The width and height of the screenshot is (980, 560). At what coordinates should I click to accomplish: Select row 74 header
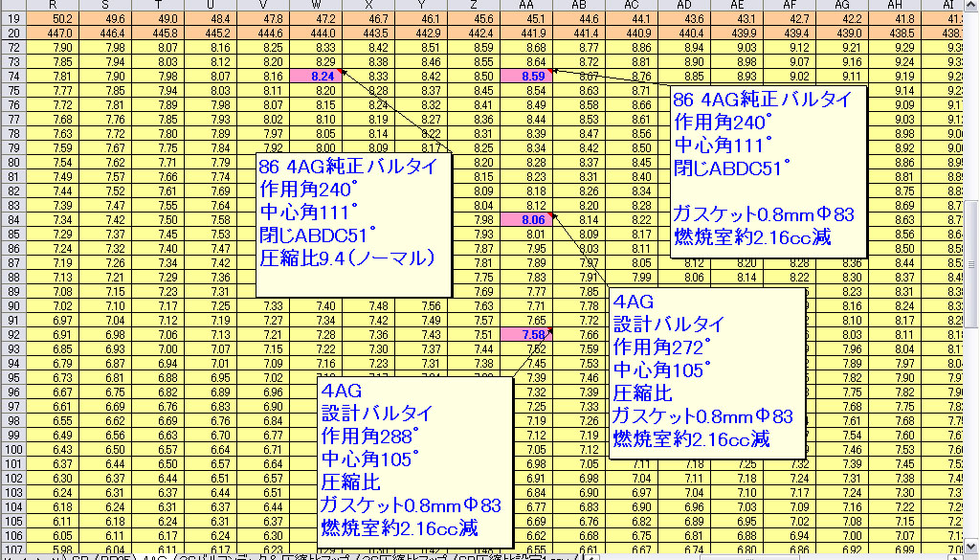coord(15,76)
